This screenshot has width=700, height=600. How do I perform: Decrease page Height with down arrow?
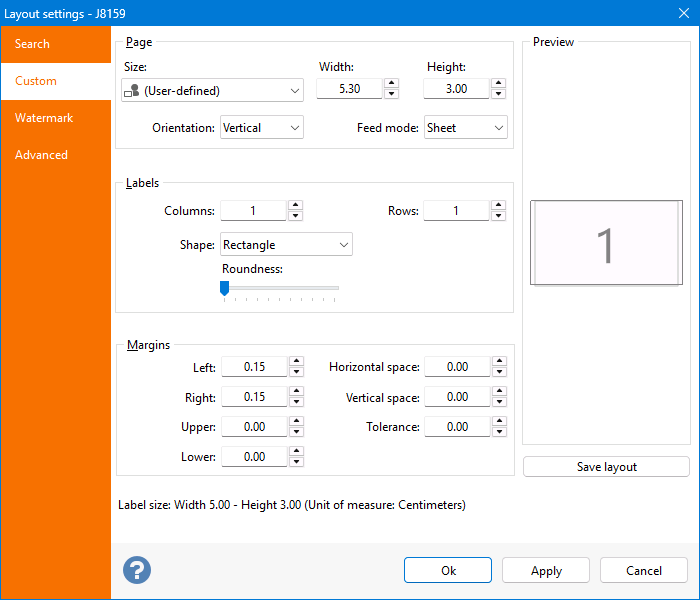pos(498,95)
